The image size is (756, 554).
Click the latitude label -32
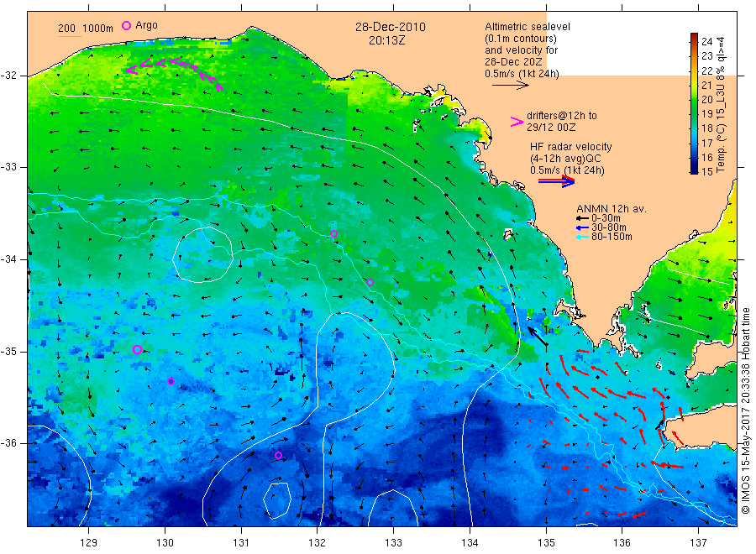click(9, 76)
